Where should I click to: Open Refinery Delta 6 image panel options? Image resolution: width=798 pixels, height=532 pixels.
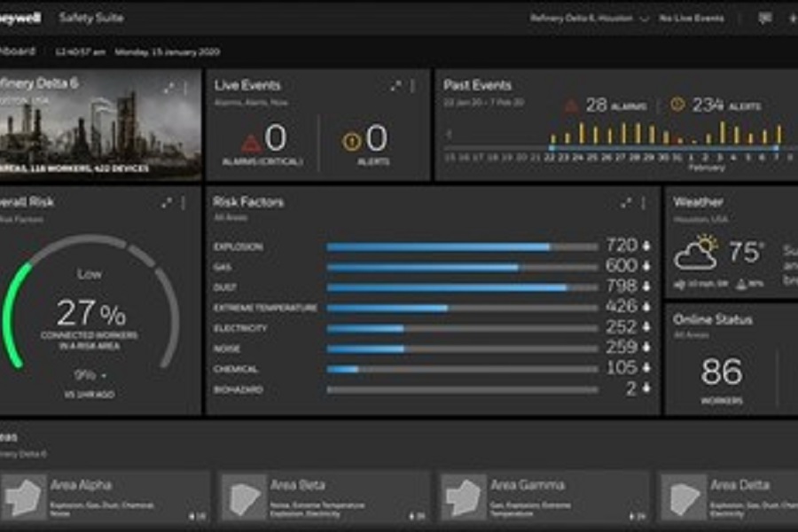pos(185,88)
